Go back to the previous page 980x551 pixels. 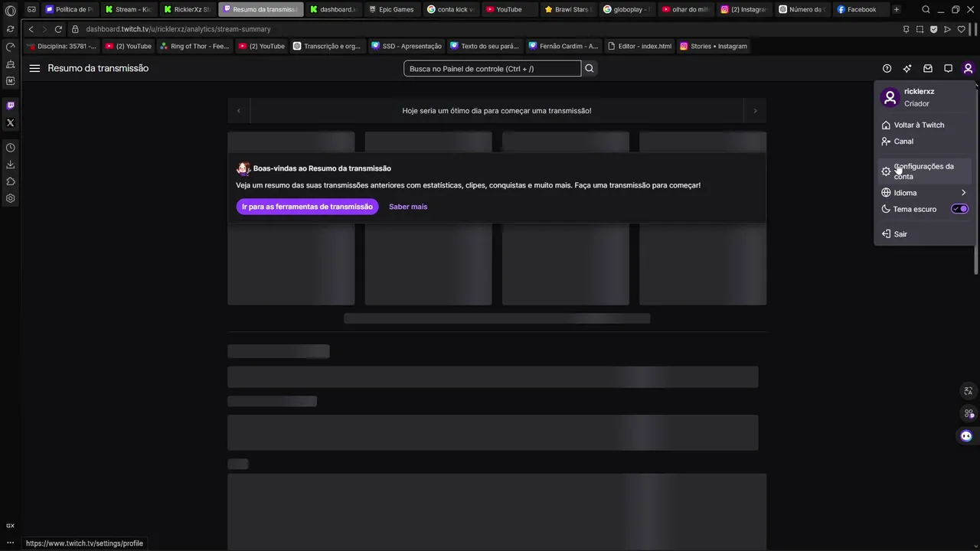[x=31, y=29]
